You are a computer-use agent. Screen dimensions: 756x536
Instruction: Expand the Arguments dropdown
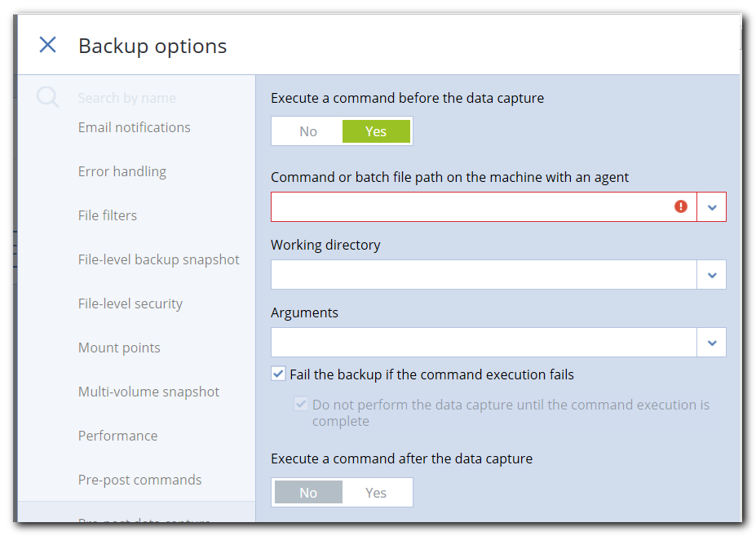tap(711, 342)
